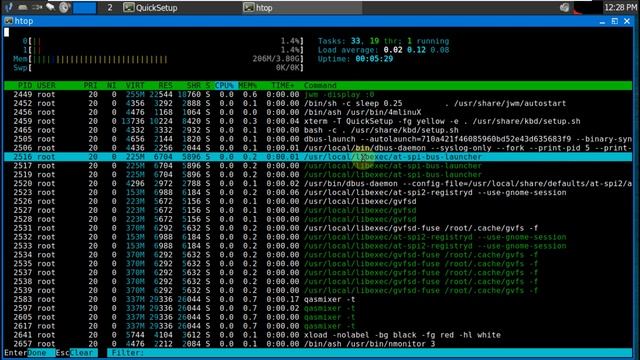
Task: Select process 2532 at-spi2-registryd thread
Action: (318, 237)
